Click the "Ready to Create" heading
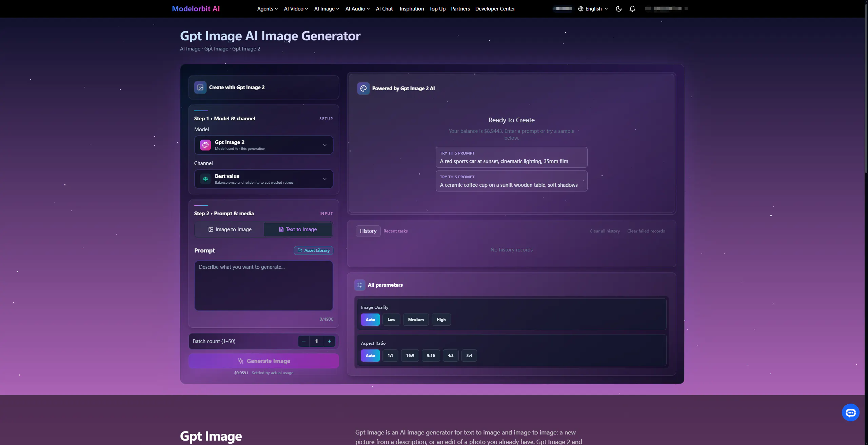The image size is (868, 445). click(x=511, y=120)
